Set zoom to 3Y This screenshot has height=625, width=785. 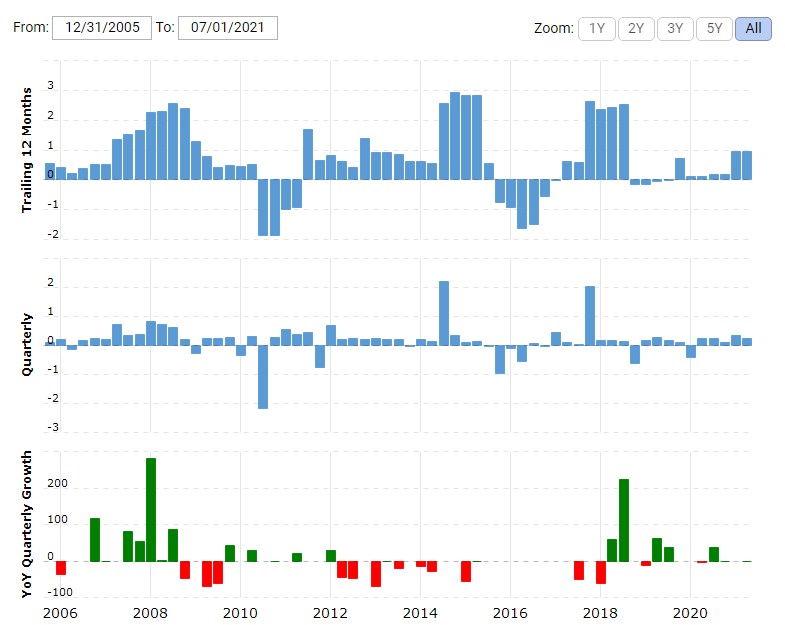coord(675,29)
